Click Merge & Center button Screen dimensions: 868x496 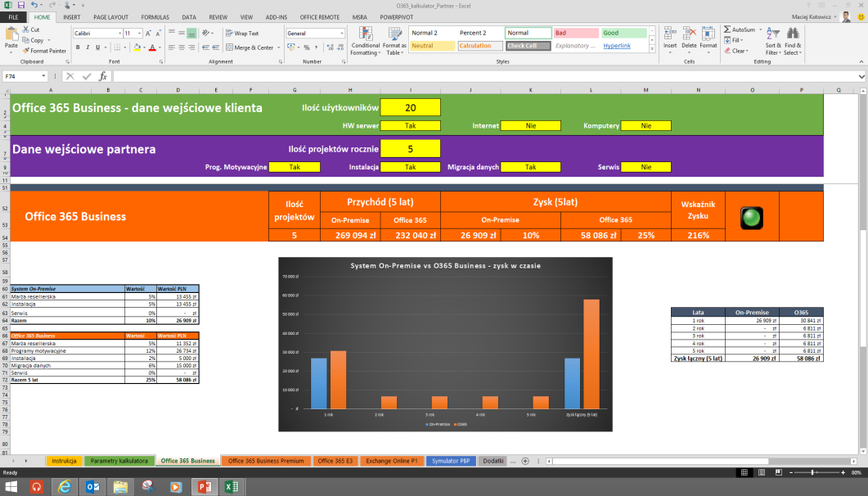(x=250, y=47)
